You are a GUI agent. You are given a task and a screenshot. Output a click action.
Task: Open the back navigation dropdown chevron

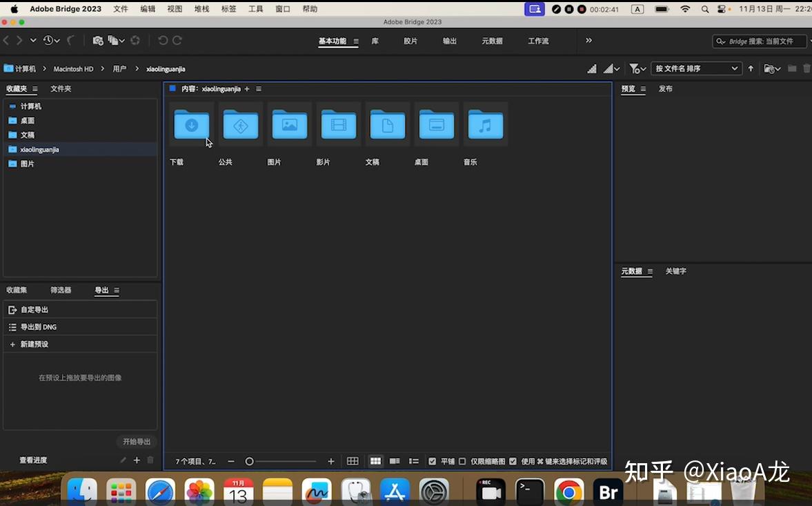(32, 40)
